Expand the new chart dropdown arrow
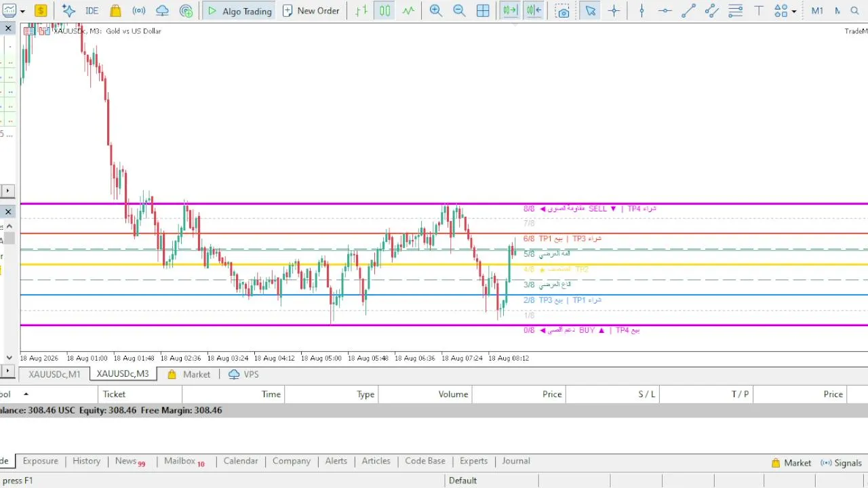 tap(22, 11)
